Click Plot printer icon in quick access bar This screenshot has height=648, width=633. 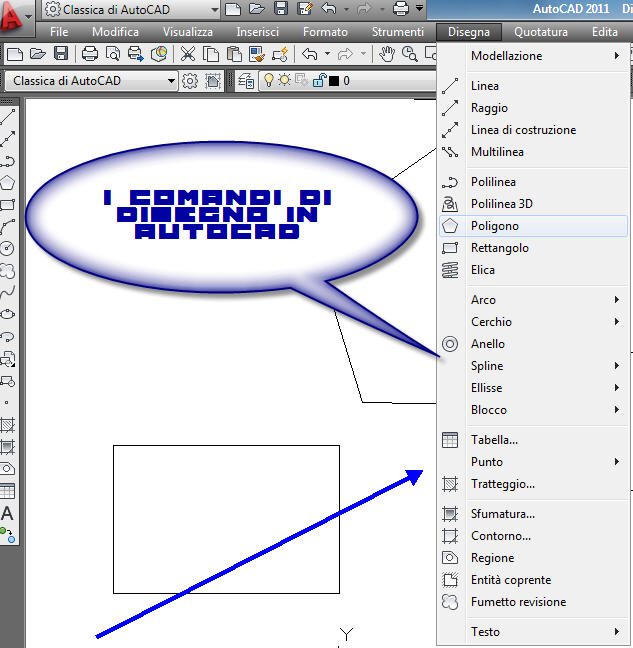[x=400, y=9]
